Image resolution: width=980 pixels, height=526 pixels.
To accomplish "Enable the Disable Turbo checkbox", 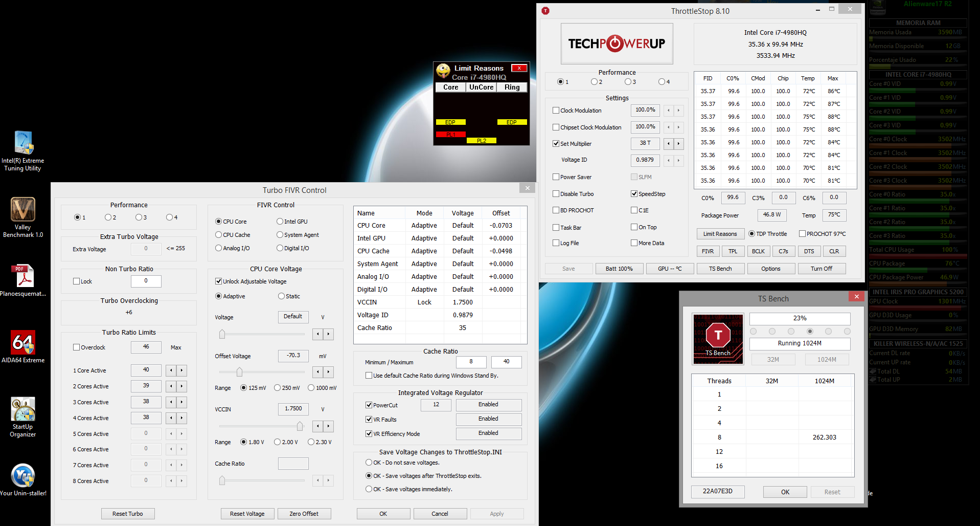I will click(x=556, y=194).
